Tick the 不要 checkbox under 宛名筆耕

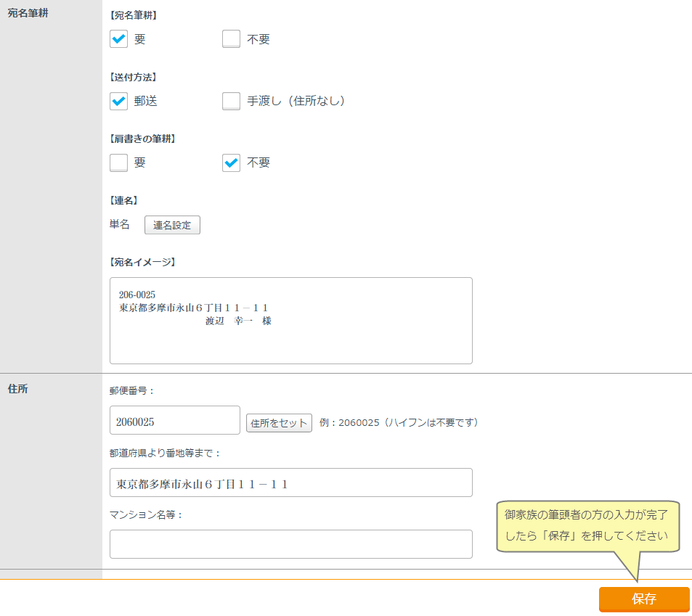click(x=231, y=39)
